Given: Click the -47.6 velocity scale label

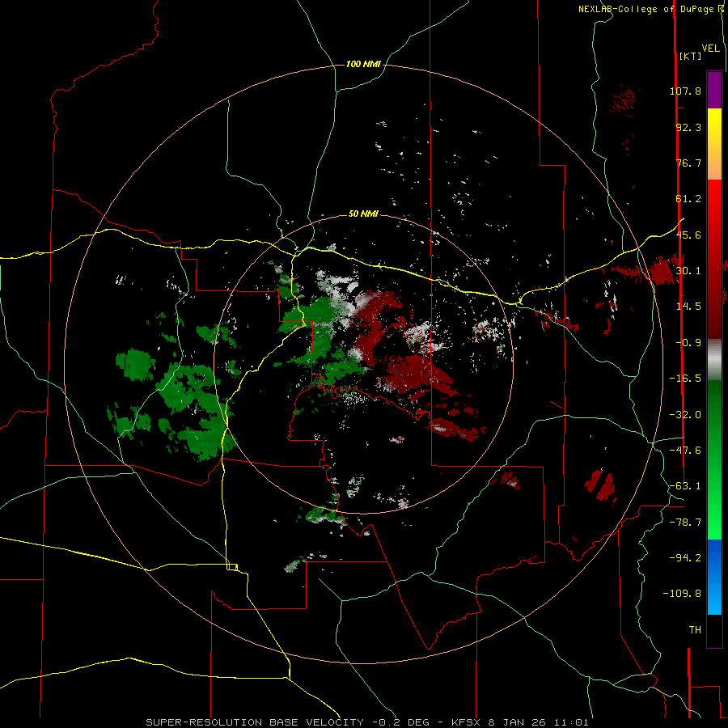Looking at the screenshot, I should pyautogui.click(x=685, y=451).
